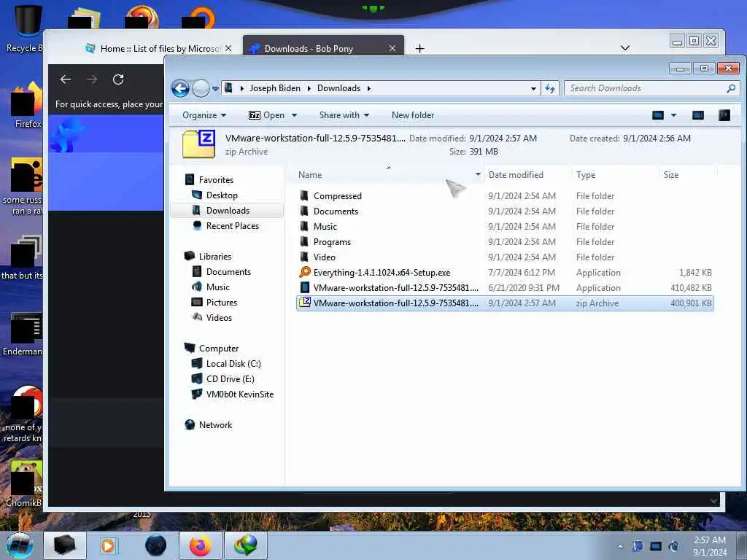Select VMware-workstation Application file

(x=505, y=288)
